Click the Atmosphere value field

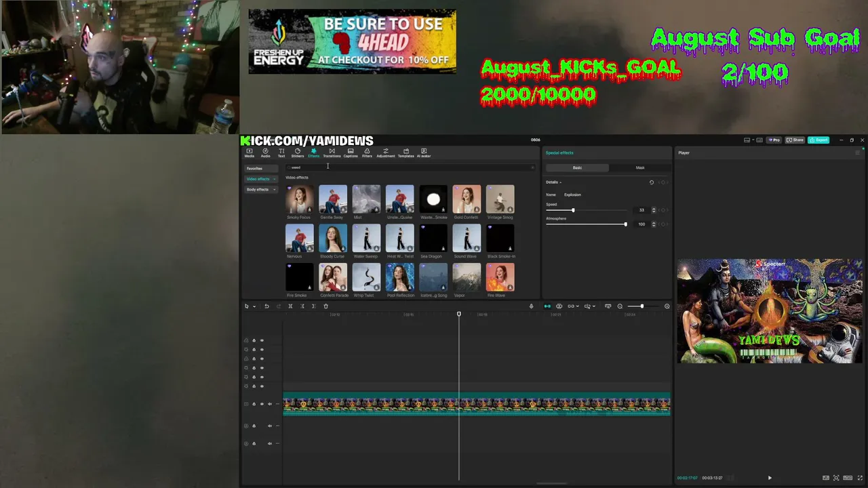(641, 224)
